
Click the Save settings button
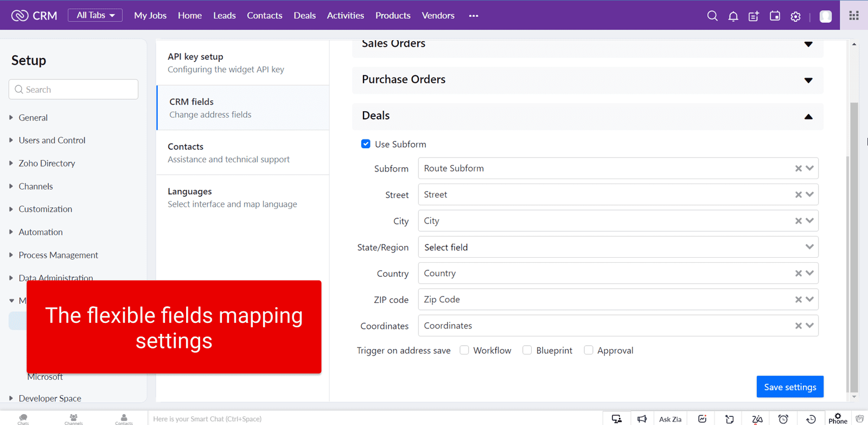(x=789, y=386)
